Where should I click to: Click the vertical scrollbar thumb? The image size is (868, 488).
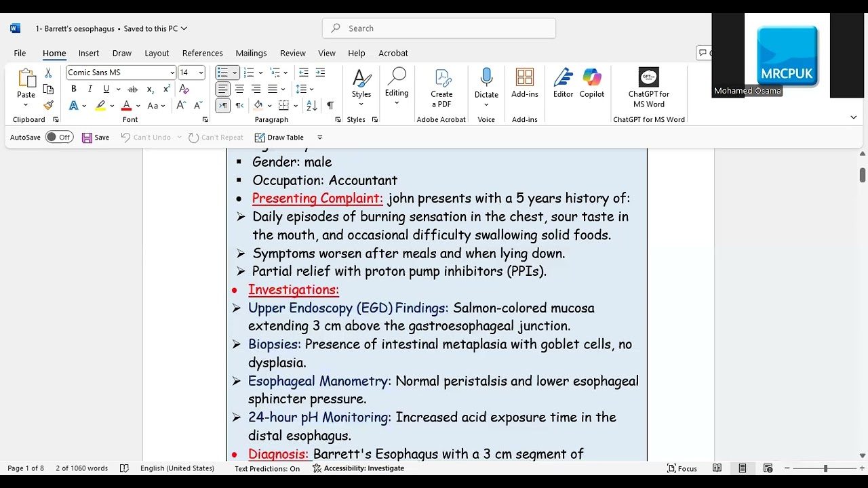[862, 175]
